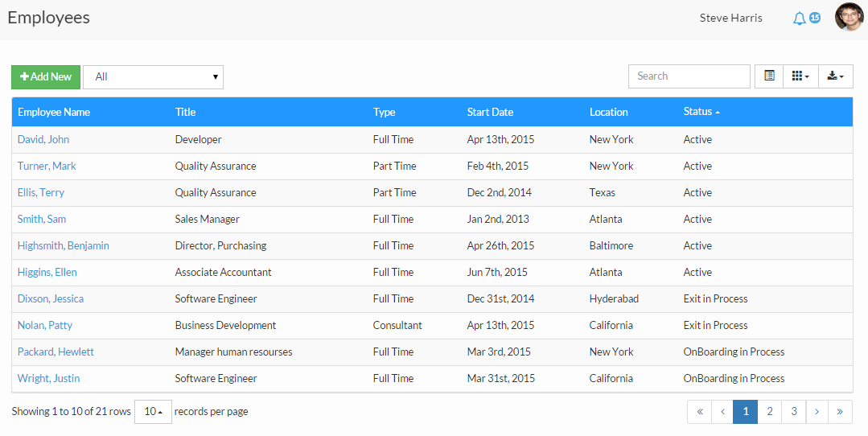The width and height of the screenshot is (868, 436).
Task: Select page 3 in pagination
Action: 794,412
